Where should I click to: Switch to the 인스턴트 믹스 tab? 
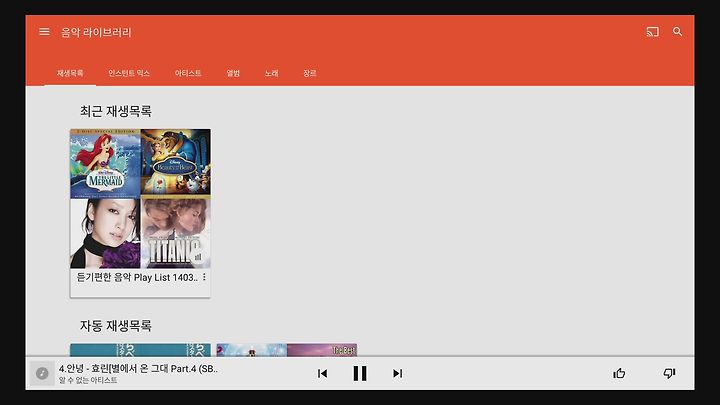(129, 73)
